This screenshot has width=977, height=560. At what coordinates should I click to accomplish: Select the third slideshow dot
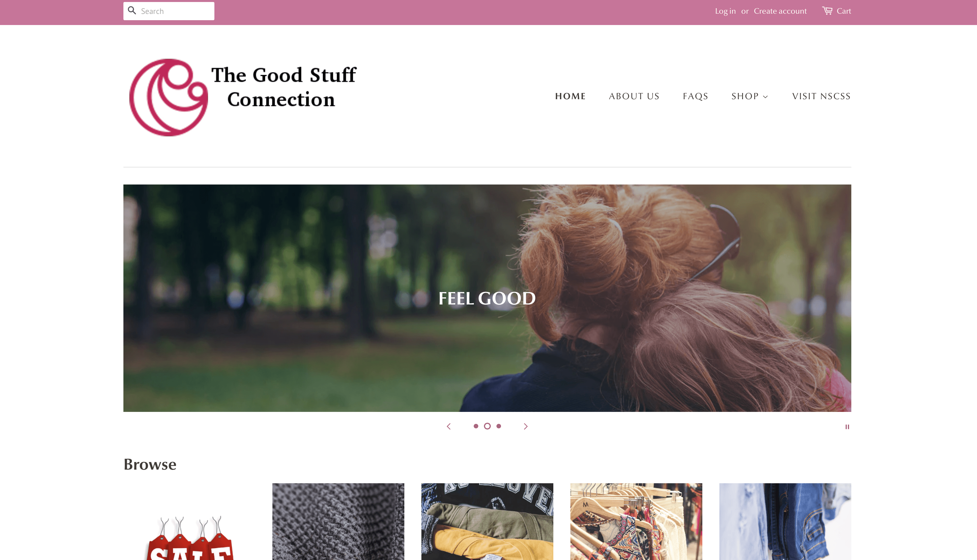(x=499, y=426)
